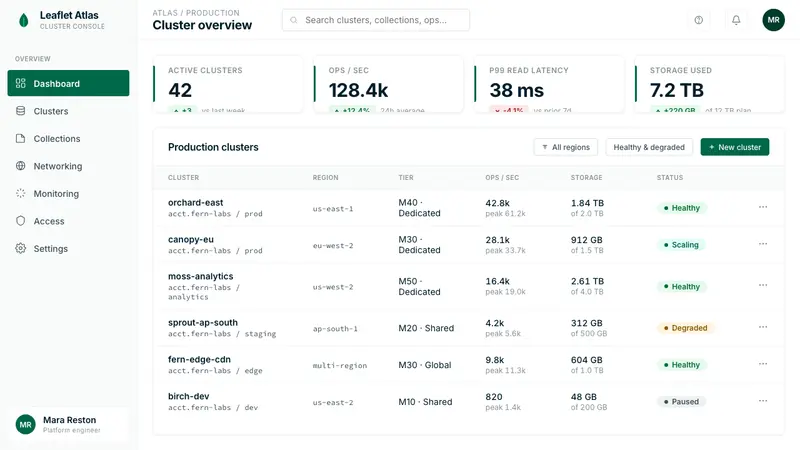The height and width of the screenshot is (450, 800).
Task: Sort by REGION column header
Action: point(326,178)
